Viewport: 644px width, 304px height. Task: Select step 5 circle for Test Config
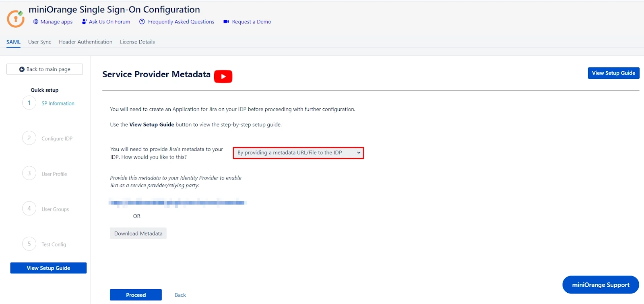click(x=29, y=244)
